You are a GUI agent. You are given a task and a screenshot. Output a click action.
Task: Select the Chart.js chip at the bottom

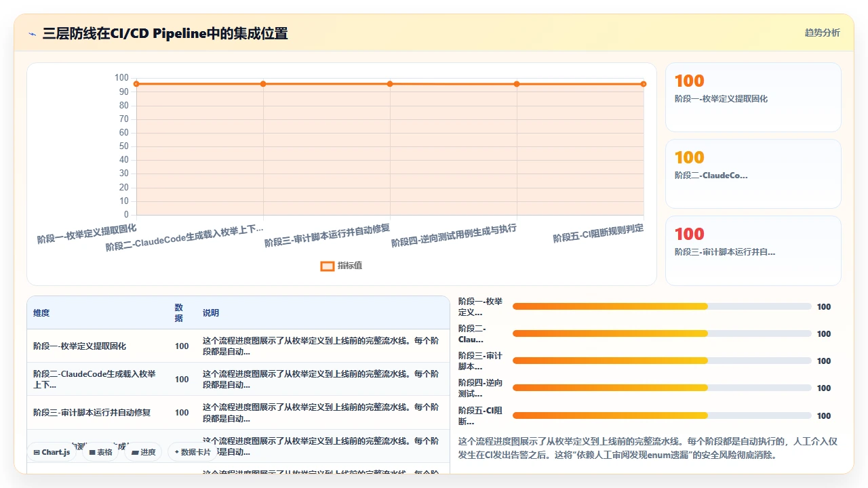[52, 452]
